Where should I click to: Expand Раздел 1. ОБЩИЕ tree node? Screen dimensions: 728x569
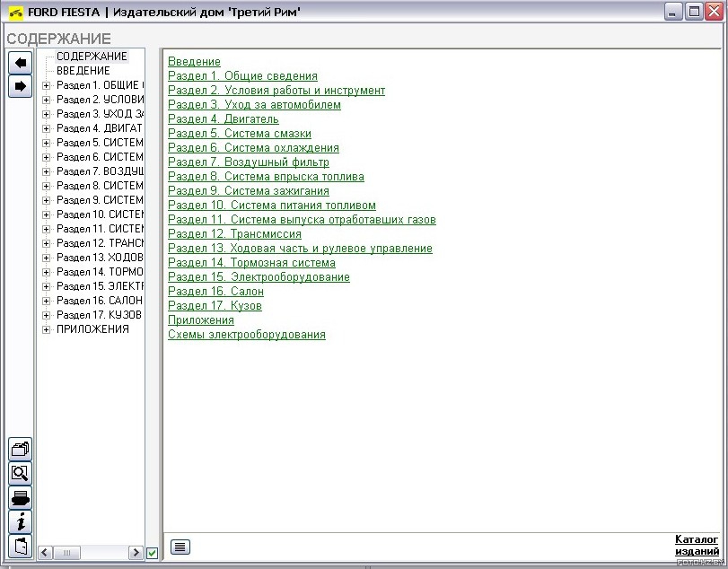pos(46,85)
